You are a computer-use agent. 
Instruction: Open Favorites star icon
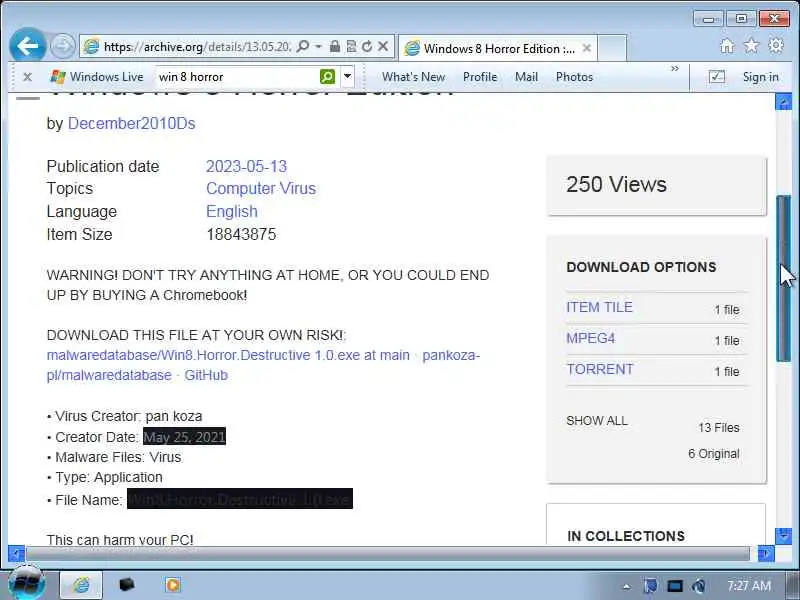752,46
